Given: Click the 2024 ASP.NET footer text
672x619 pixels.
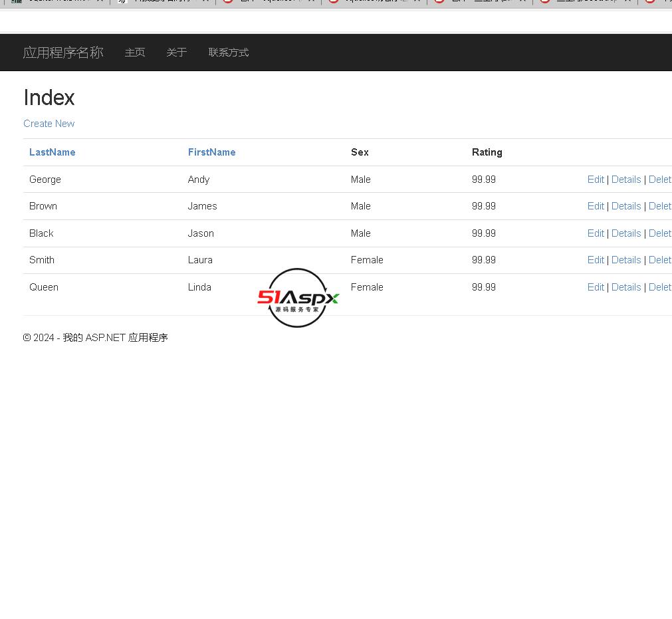Looking at the screenshot, I should click(x=95, y=338).
